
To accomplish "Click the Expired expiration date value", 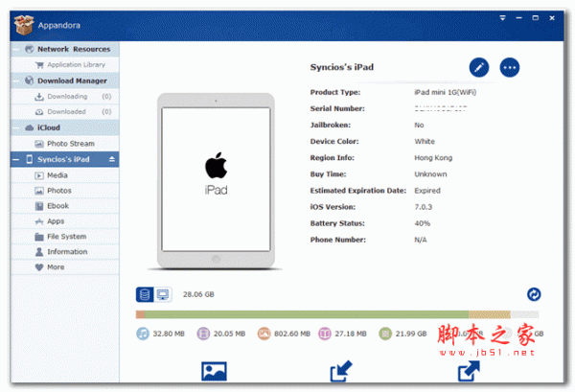I will 427,191.
